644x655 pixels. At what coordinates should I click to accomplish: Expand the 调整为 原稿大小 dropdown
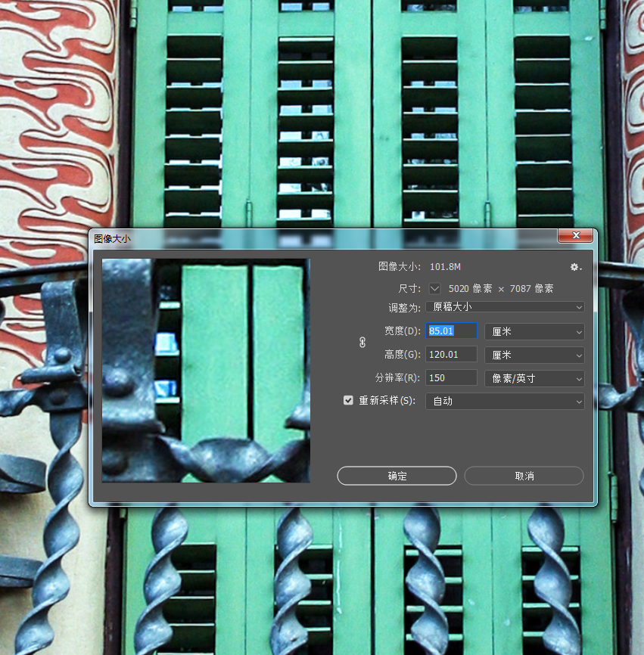tap(505, 307)
